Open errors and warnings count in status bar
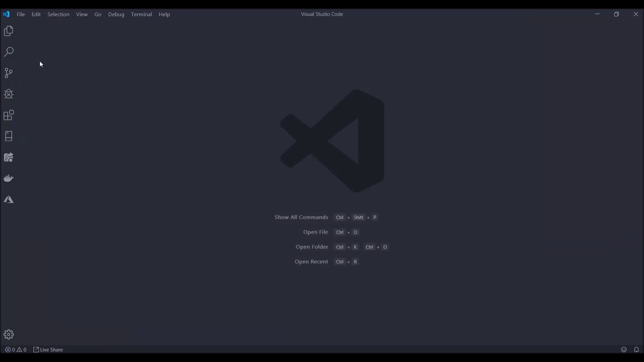Image resolution: width=644 pixels, height=362 pixels. (16, 349)
